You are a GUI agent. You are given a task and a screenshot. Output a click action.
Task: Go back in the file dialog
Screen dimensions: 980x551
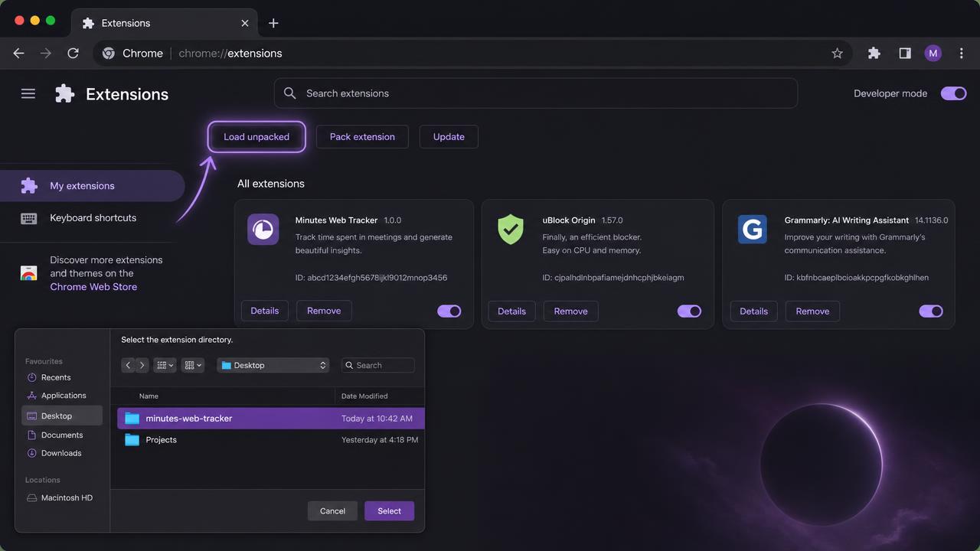[128, 365]
